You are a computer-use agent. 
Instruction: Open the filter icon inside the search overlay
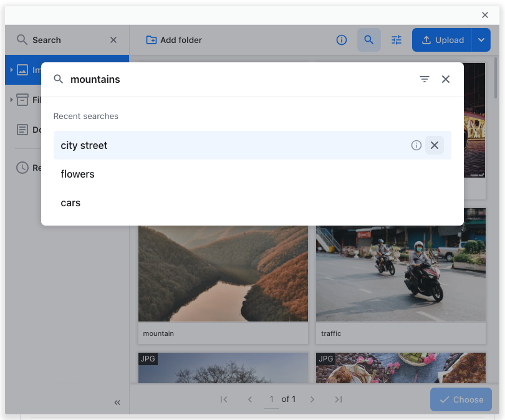pos(425,79)
